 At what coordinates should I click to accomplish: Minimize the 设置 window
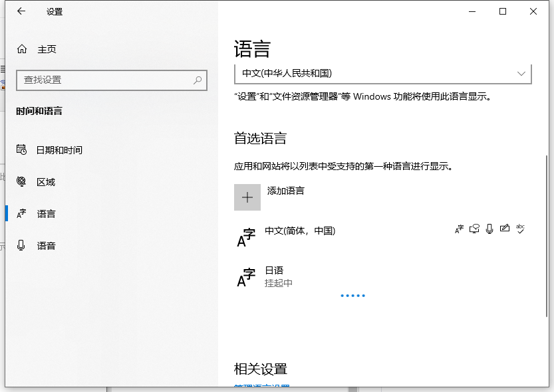[472, 12]
